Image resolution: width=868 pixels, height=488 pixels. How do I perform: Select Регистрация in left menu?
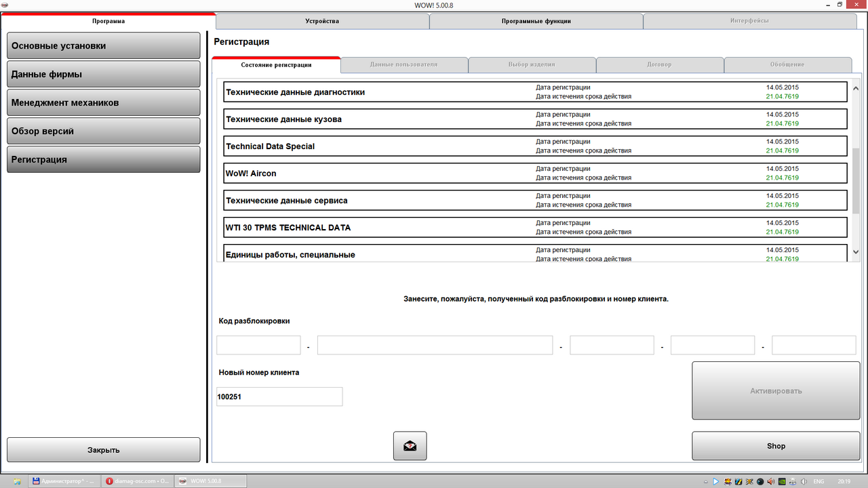coord(104,160)
